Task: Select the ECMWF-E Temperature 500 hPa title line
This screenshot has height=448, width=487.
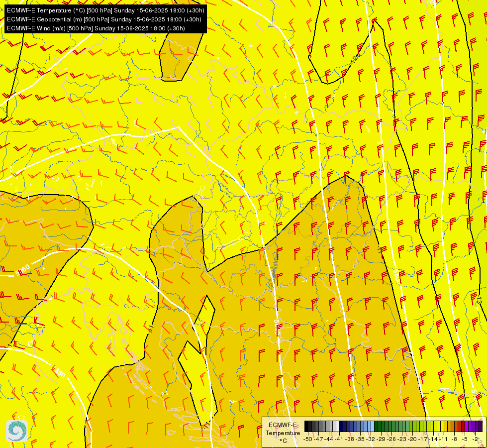Action: (x=105, y=10)
